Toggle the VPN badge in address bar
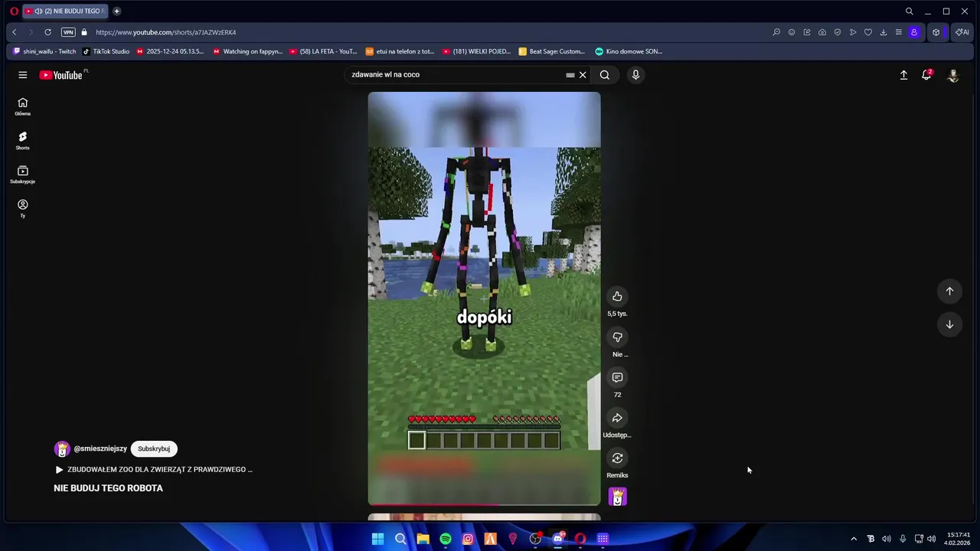980x551 pixels. coord(68,32)
